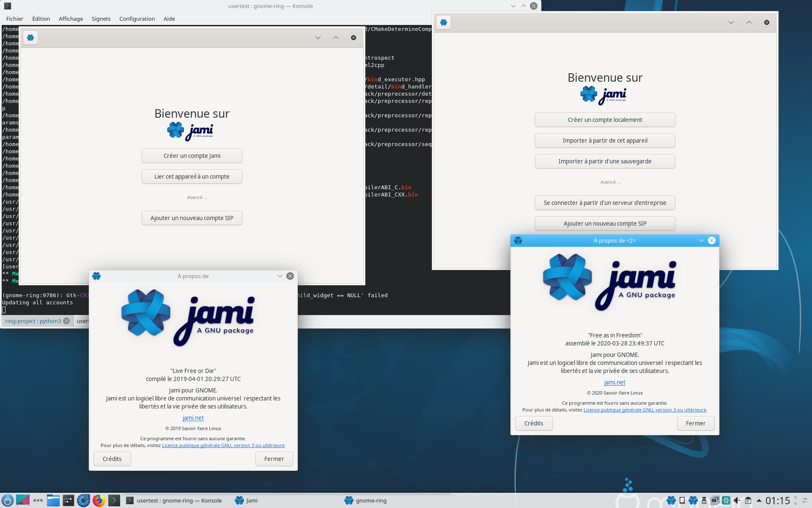The image size is (812, 508).
Task: Click panel configuration sliders at far right
Action: [805, 500]
